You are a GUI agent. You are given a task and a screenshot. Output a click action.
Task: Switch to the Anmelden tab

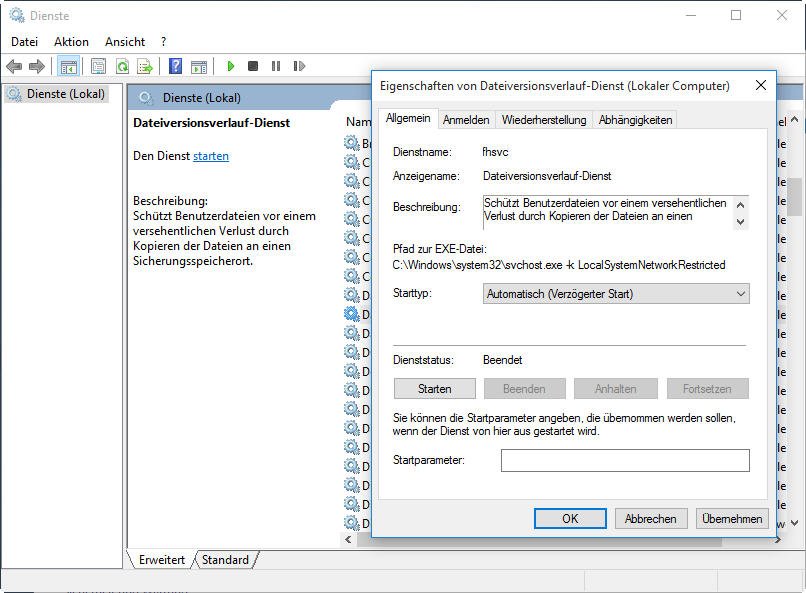(x=466, y=120)
